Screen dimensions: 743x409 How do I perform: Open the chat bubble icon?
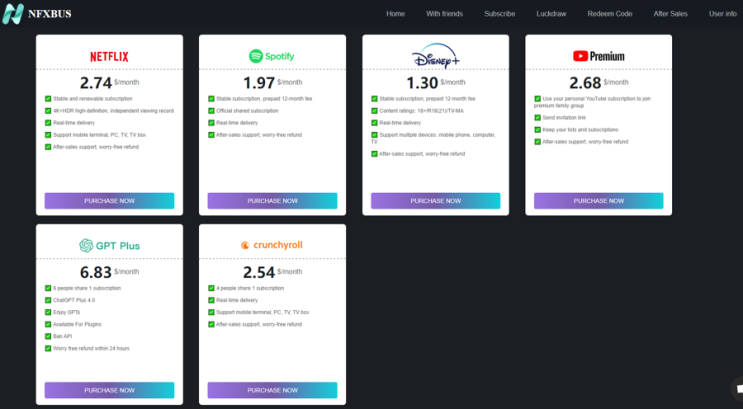[738, 389]
